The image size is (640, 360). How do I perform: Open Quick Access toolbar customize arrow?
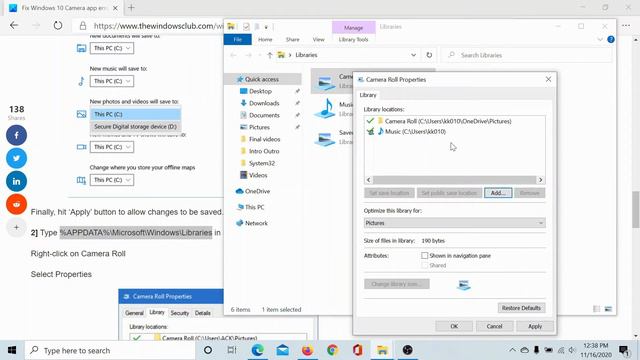coord(266,27)
